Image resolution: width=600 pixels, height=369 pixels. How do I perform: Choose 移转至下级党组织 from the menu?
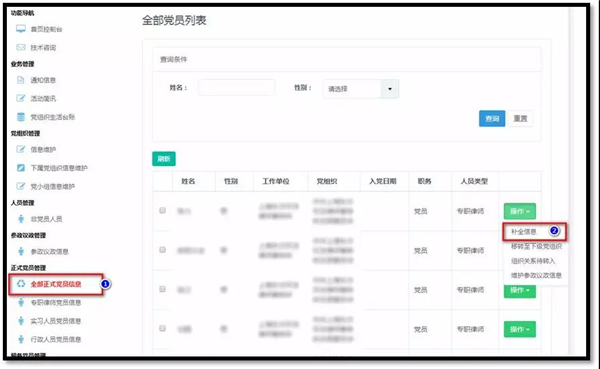click(x=536, y=246)
